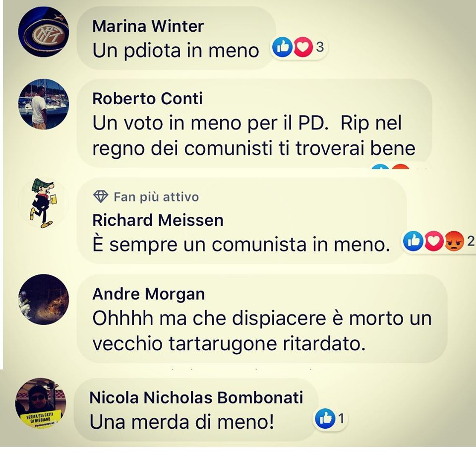Screen dimensions: 476x455
Task: Open Andre Morgan's profile via name
Action: pos(149,294)
